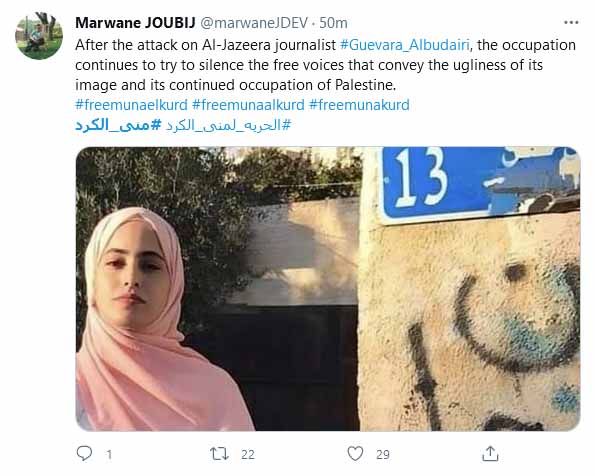
Task: Open the 50m timestamp link
Action: (333, 23)
